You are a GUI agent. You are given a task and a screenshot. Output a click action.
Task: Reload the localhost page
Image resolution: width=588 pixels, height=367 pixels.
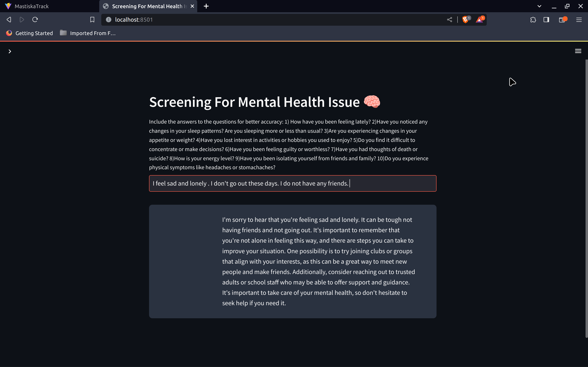pyautogui.click(x=35, y=20)
